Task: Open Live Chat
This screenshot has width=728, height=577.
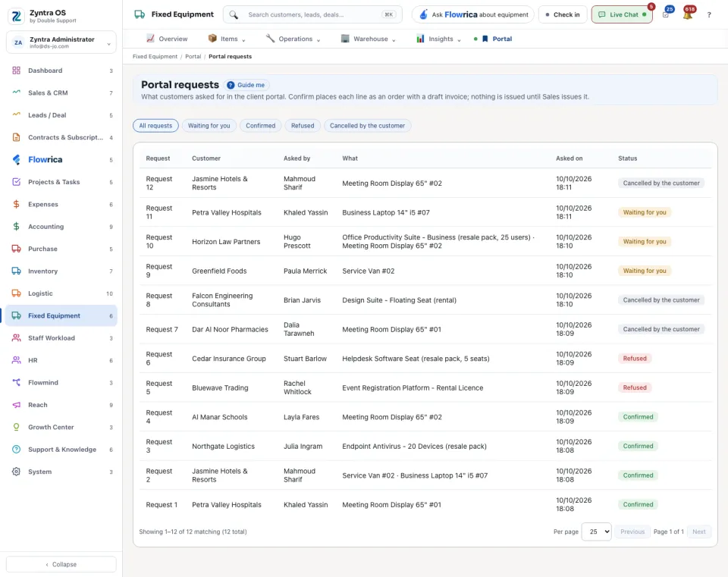Action: pos(622,15)
